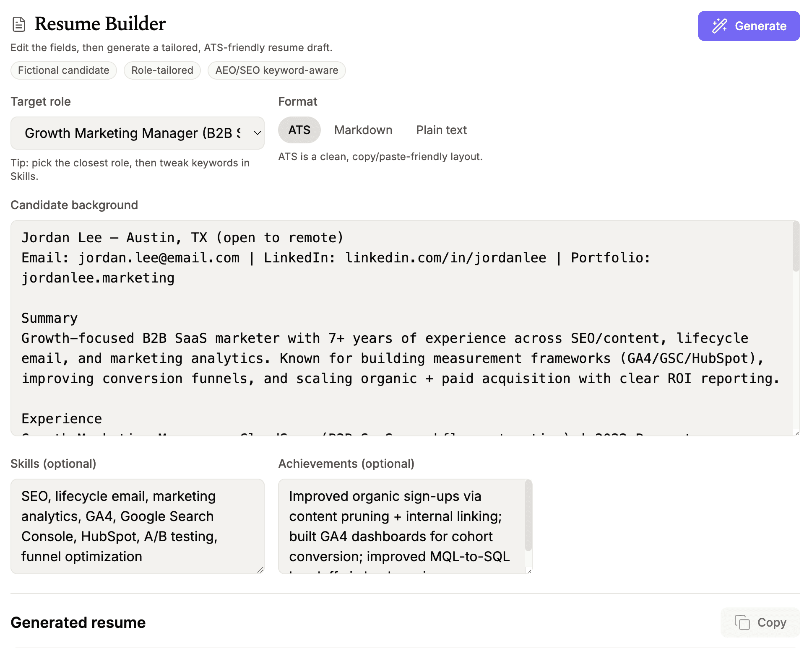Viewport: 812px width, 648px height.
Task: Switch format to Markdown
Action: point(363,130)
